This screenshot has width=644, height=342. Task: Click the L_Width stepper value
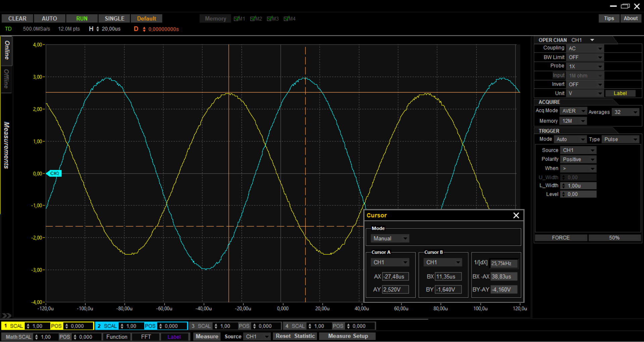(579, 186)
